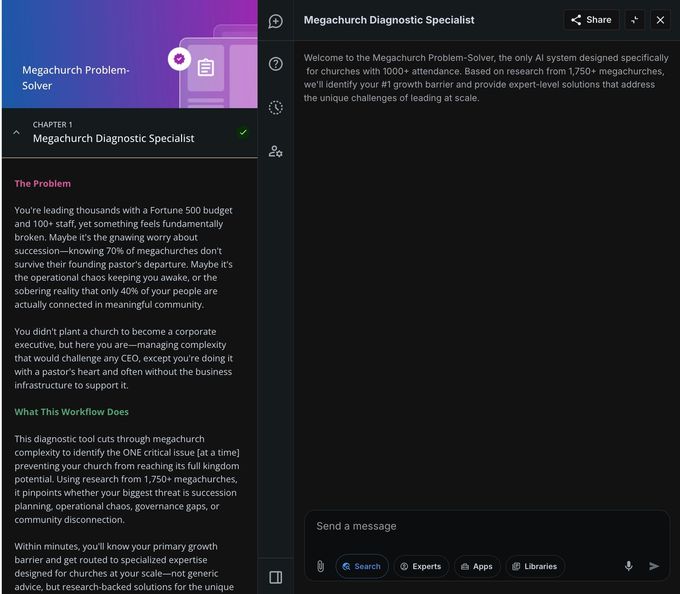Image resolution: width=680 pixels, height=594 pixels.
Task: Share the Megachurch Diagnostic Specialist chat
Action: click(x=591, y=20)
